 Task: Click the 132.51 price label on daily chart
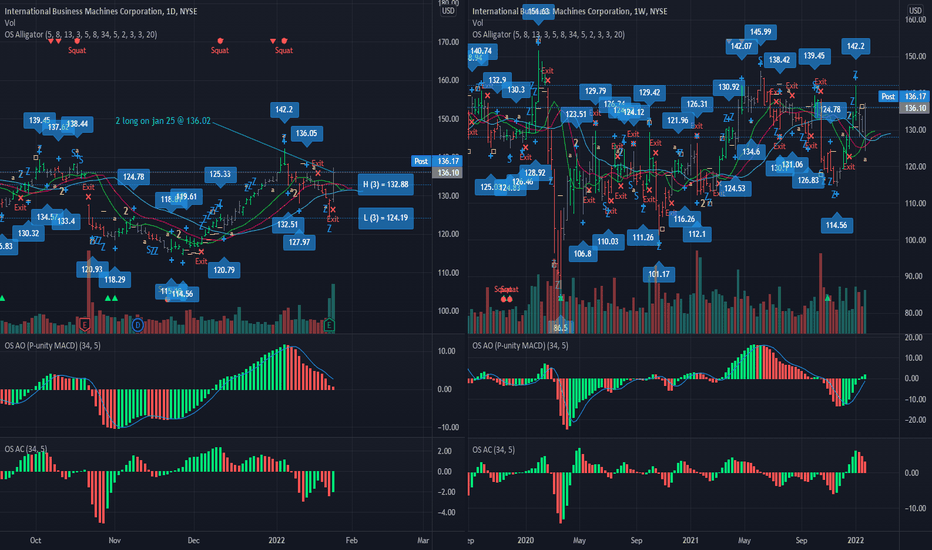pos(288,224)
